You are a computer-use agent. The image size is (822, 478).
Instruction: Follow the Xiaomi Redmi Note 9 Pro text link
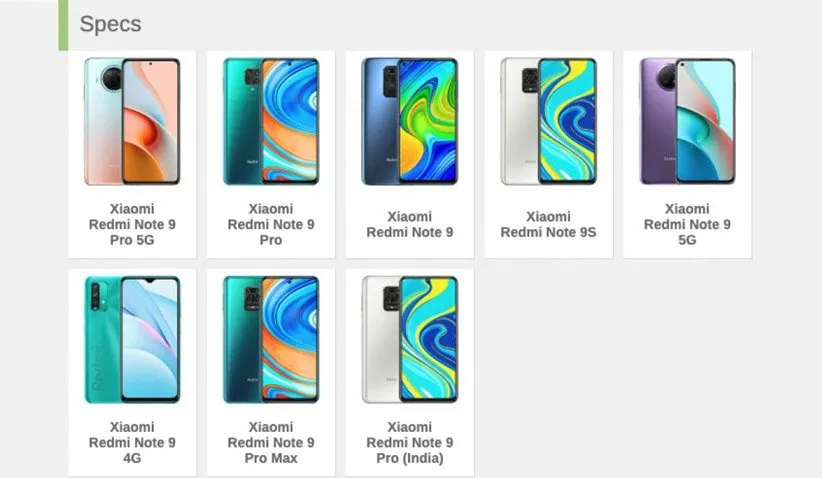(271, 224)
